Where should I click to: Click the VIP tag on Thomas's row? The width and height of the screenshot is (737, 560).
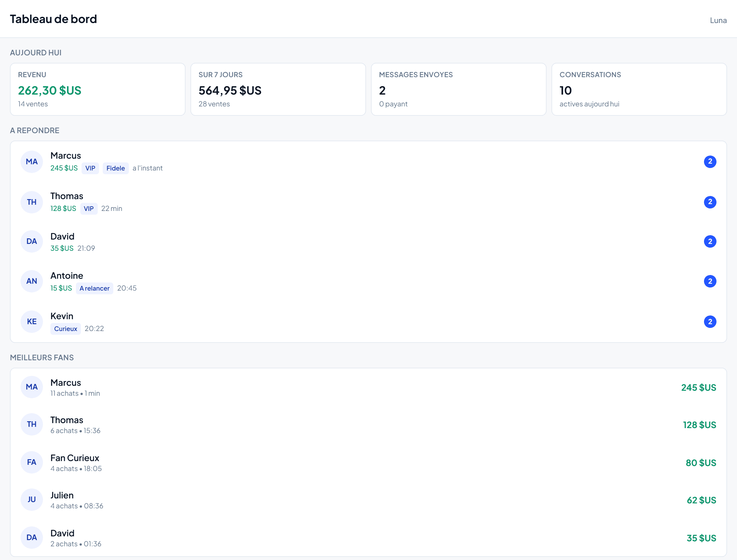coord(89,209)
